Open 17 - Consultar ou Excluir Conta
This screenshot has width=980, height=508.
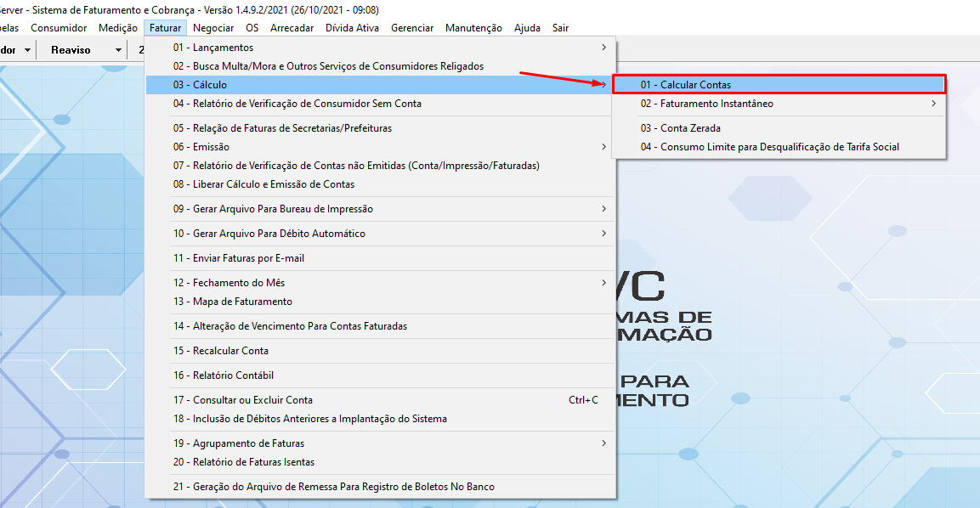(x=242, y=400)
